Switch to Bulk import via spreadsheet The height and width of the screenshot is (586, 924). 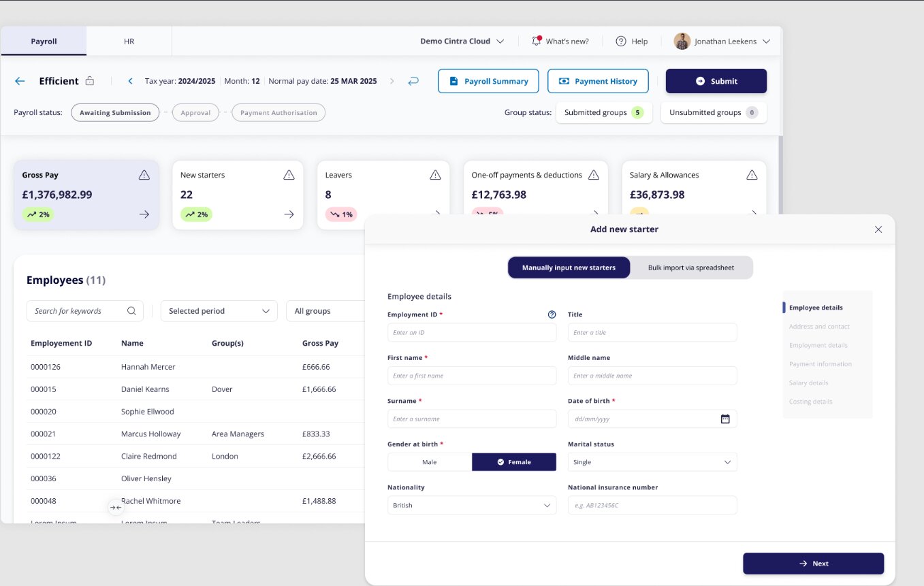(690, 267)
